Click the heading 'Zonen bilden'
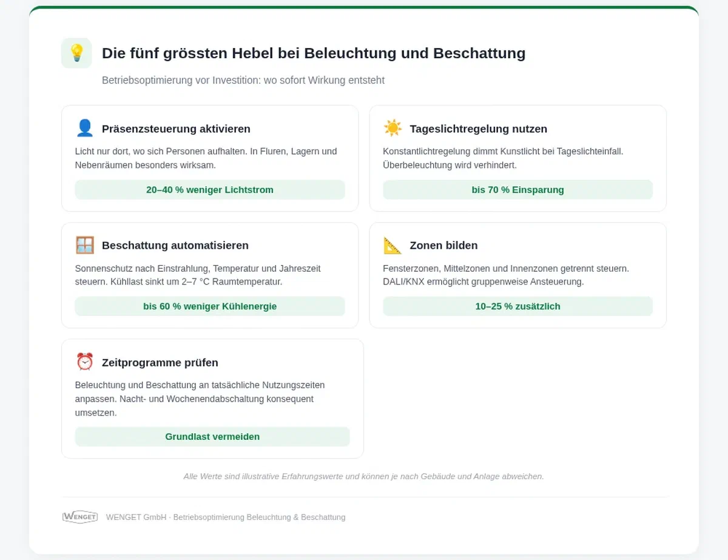 [x=443, y=246]
